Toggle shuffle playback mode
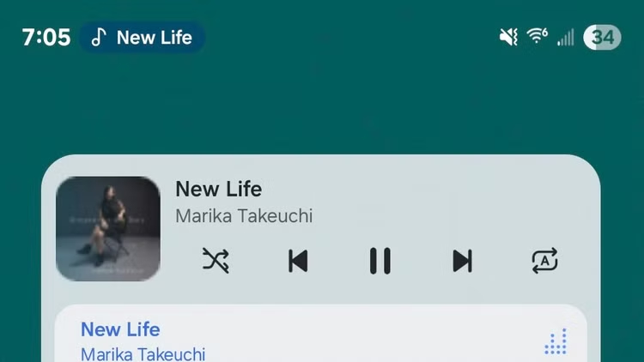This screenshot has height=362, width=644. (216, 260)
